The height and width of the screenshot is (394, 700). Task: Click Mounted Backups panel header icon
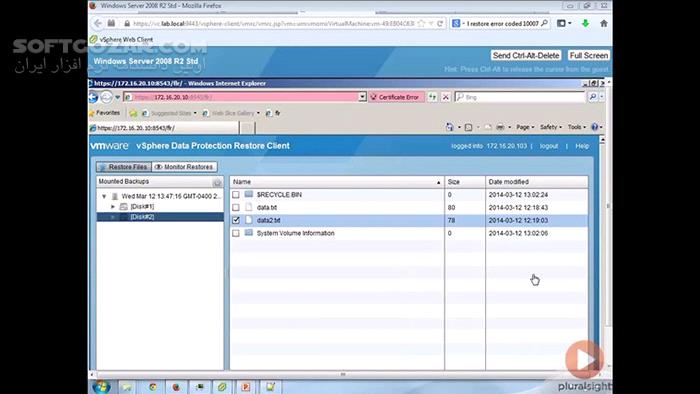click(217, 182)
